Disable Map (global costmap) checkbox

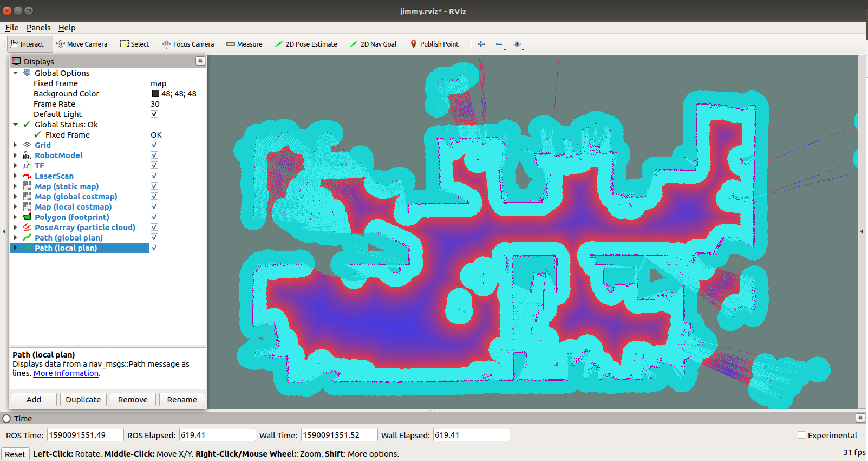(x=154, y=196)
